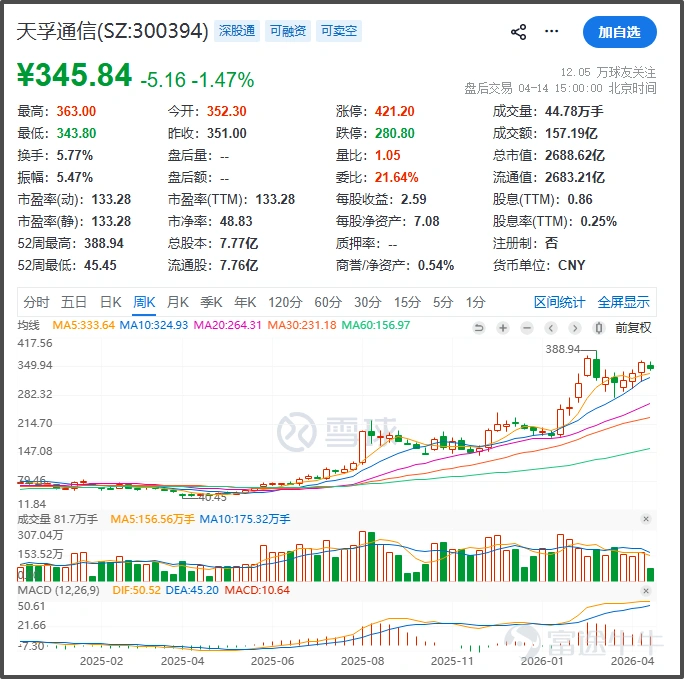Click the DIF:50.52 value label
684x679 pixels.
point(137,590)
